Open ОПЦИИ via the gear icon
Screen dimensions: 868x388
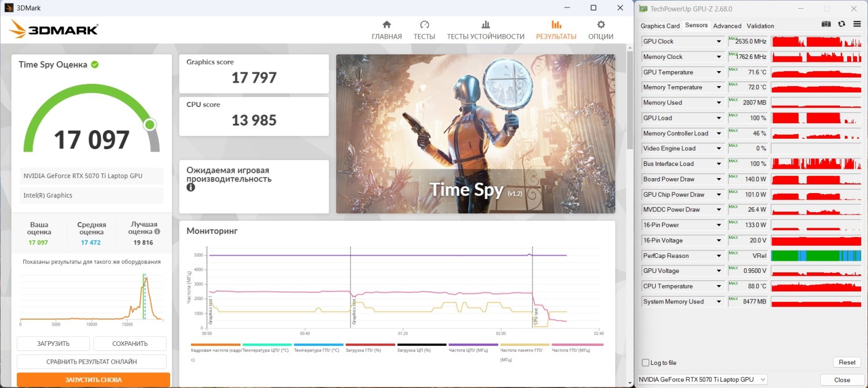601,25
